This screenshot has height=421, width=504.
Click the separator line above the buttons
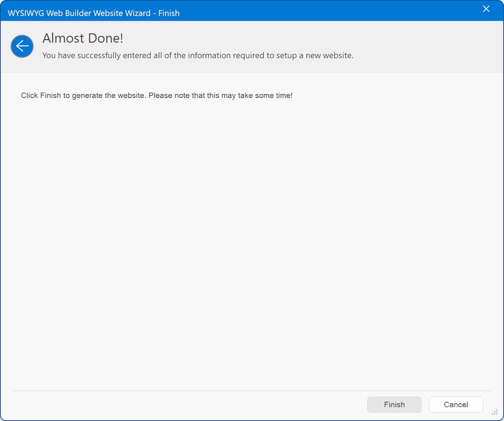(252, 391)
